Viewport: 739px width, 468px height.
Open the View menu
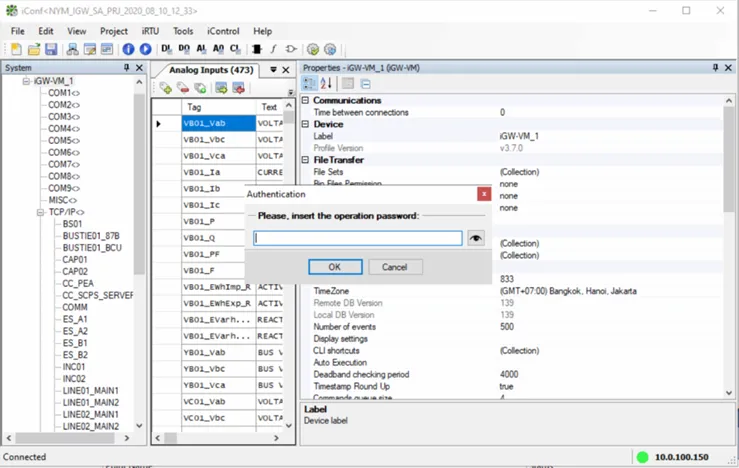[76, 31]
